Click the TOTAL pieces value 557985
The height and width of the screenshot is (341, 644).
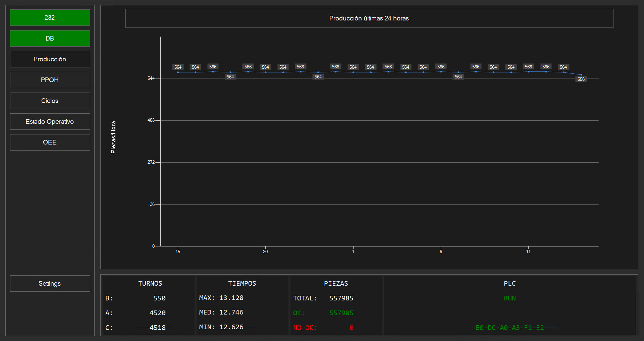click(341, 298)
